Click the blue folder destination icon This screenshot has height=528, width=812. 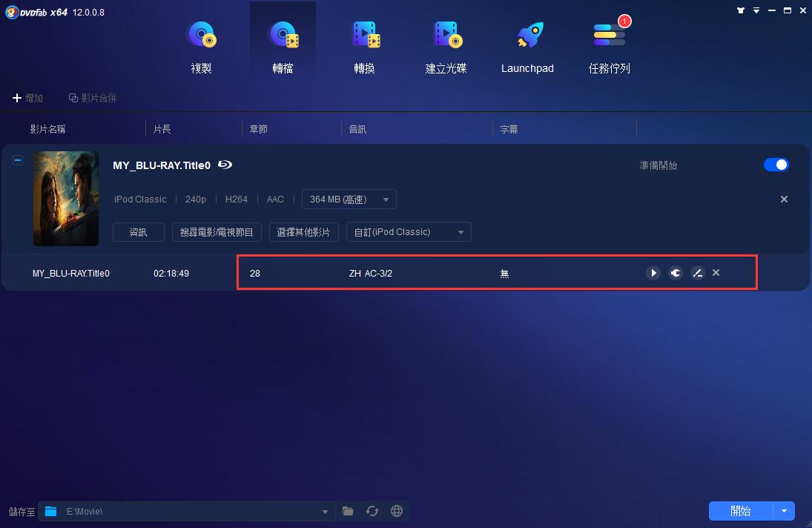pos(50,512)
